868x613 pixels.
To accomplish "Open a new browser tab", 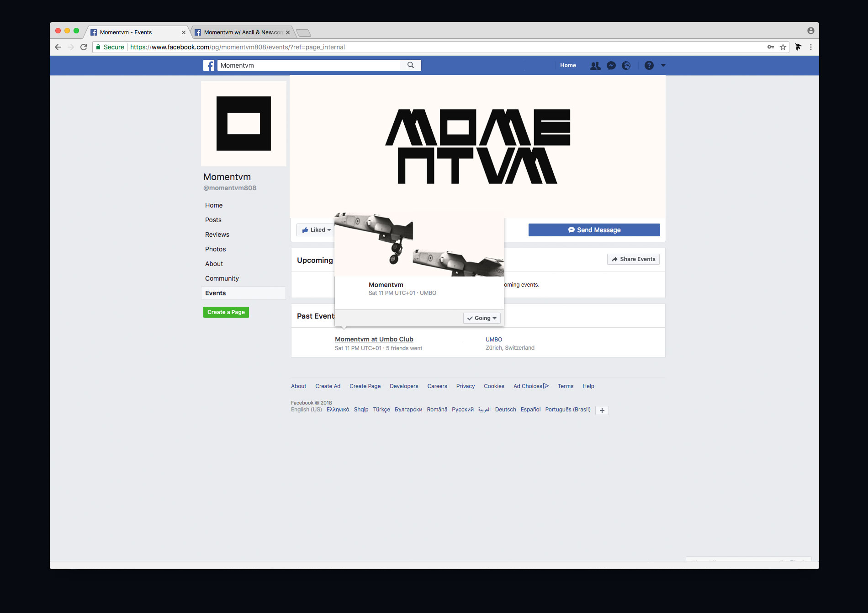I will click(303, 33).
